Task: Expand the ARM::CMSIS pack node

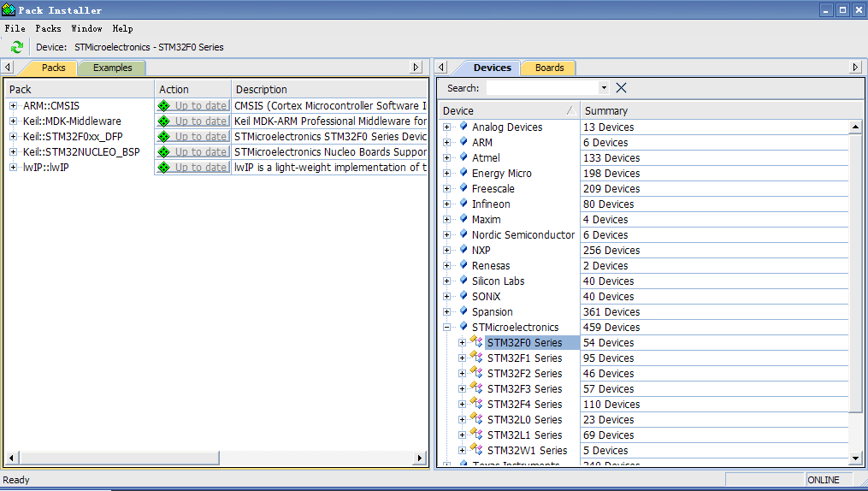Action: coord(13,106)
